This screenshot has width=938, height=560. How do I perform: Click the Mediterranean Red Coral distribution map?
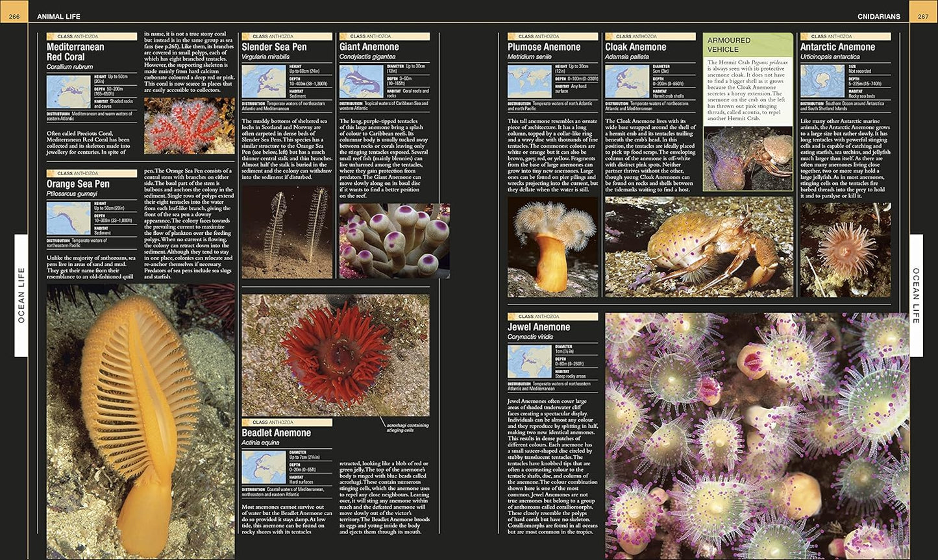(69, 91)
